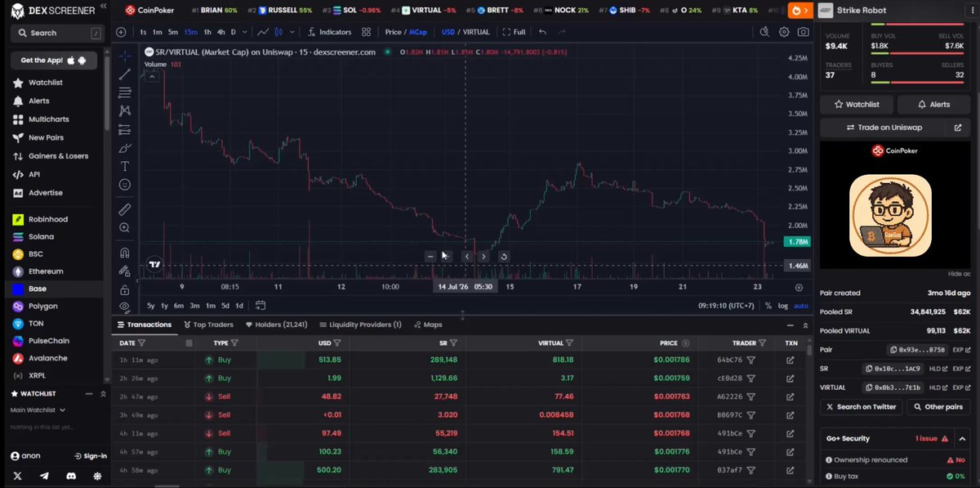Toggle the magnet mode tool

(125, 253)
